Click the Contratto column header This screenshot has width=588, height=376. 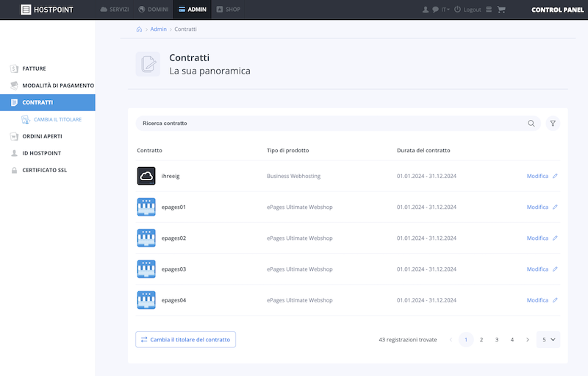tap(150, 151)
